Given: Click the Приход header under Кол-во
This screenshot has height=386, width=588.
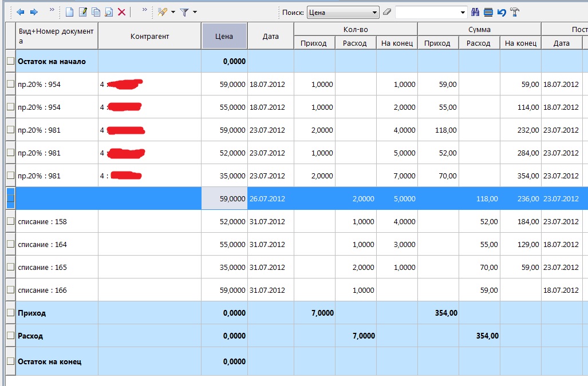Looking at the screenshot, I should [x=314, y=43].
